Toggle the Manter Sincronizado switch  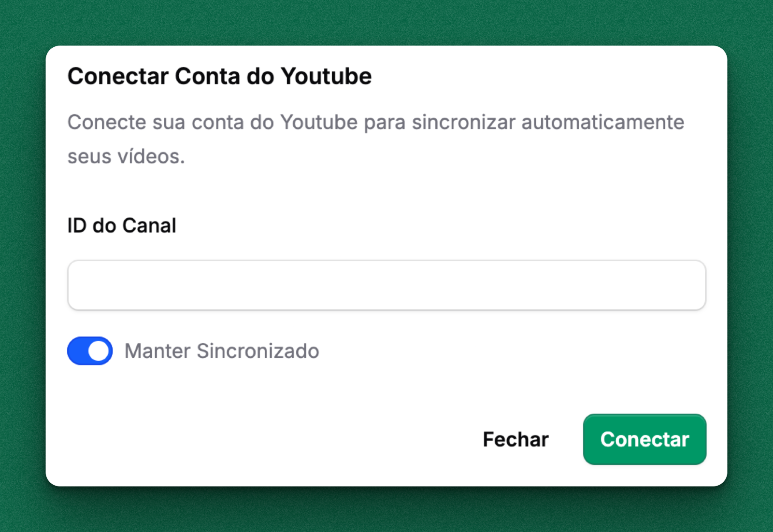[x=90, y=351]
